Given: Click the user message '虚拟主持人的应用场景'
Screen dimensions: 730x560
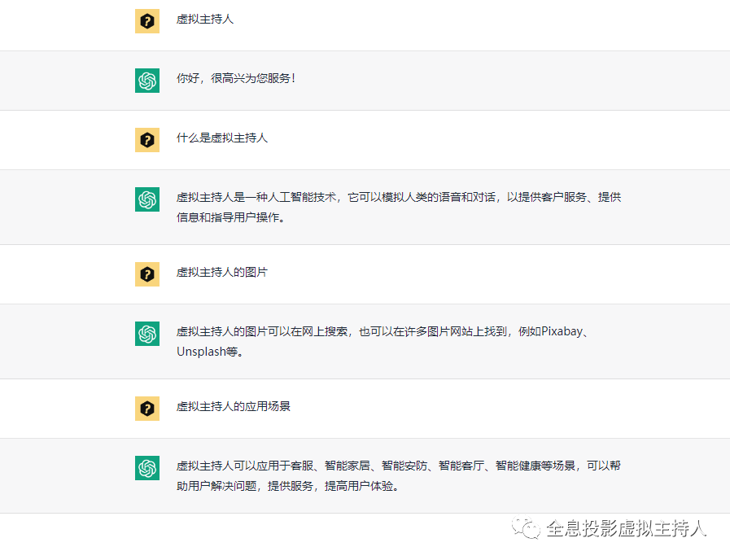Looking at the screenshot, I should (x=234, y=406).
